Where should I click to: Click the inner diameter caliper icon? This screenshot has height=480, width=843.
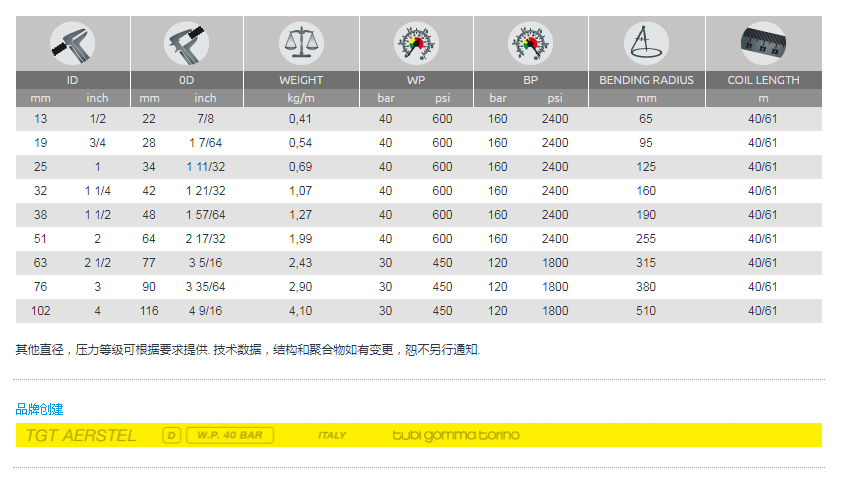click(x=73, y=43)
